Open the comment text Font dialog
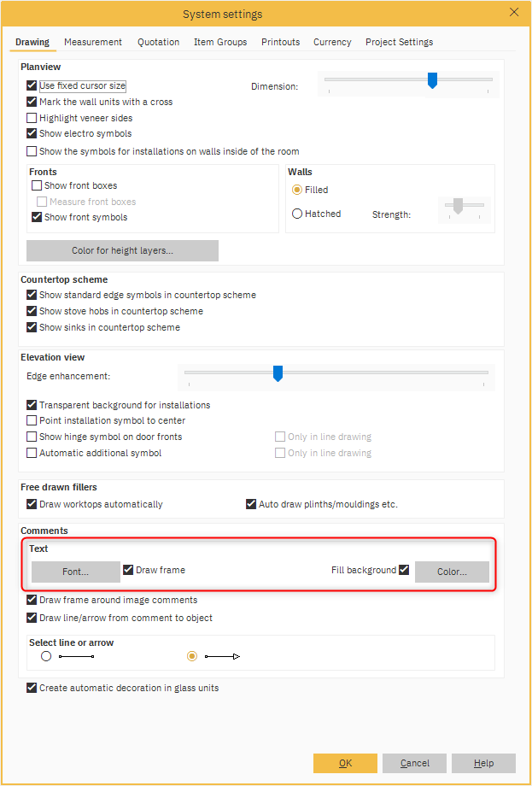The image size is (532, 786). (75, 572)
